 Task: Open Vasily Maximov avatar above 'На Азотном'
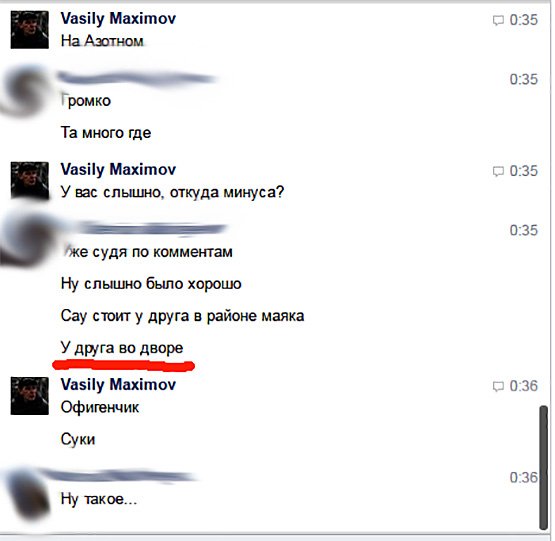[30, 30]
